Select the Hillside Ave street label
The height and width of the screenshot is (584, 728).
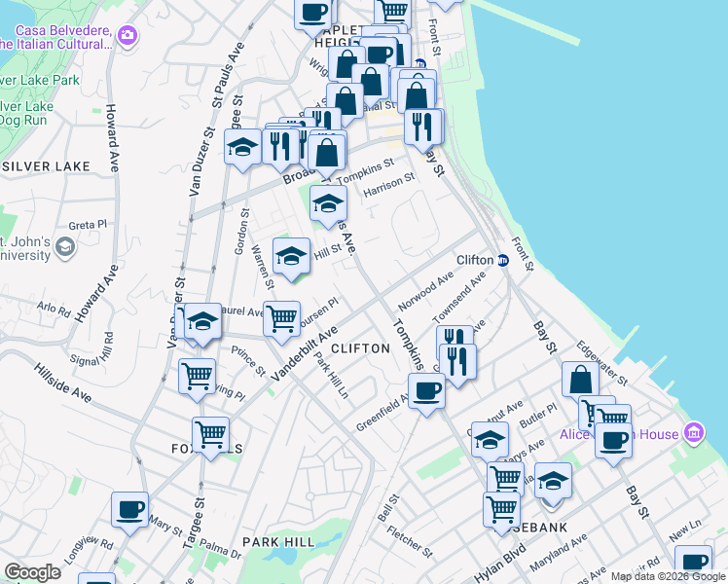pyautogui.click(x=62, y=383)
